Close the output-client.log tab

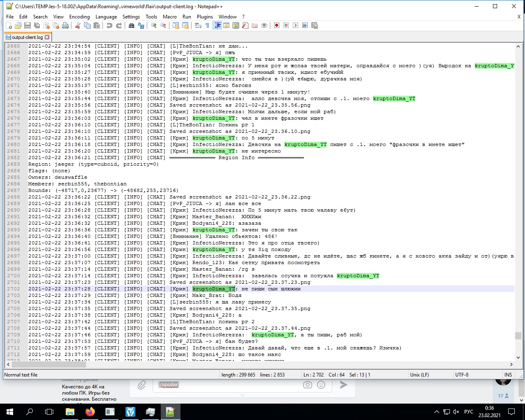click(x=47, y=37)
